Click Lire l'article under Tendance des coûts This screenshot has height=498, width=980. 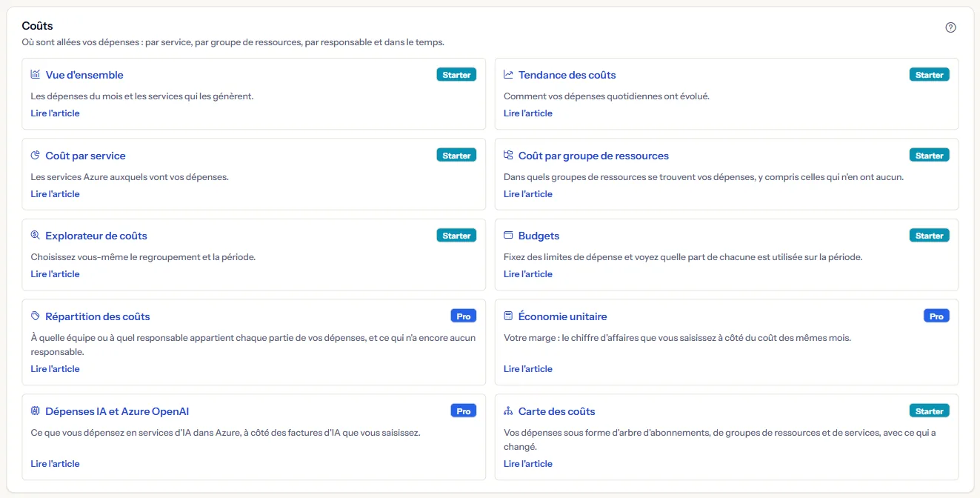coord(527,113)
